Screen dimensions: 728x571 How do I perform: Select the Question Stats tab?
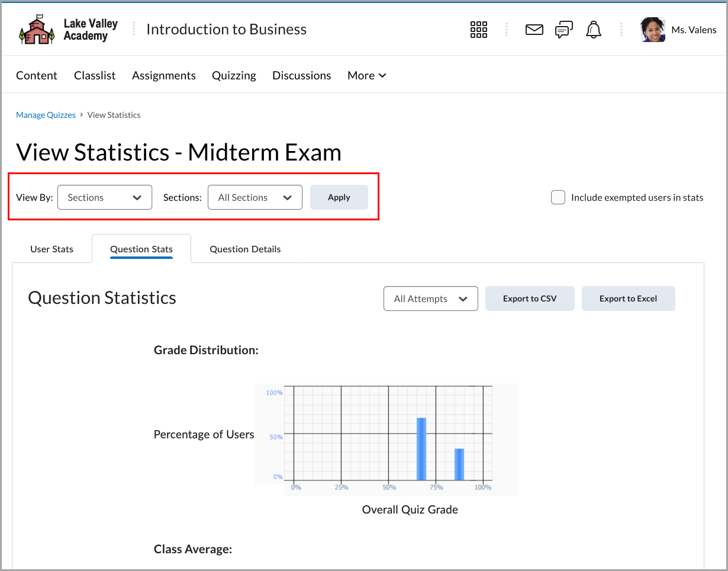[x=141, y=249]
